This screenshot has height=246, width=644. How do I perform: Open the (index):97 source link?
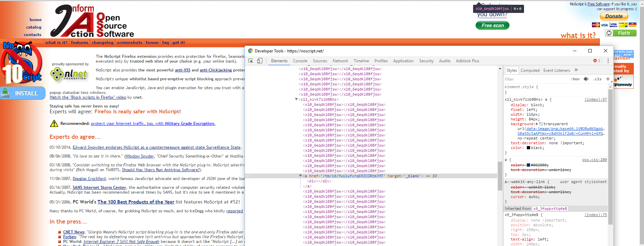[595, 99]
